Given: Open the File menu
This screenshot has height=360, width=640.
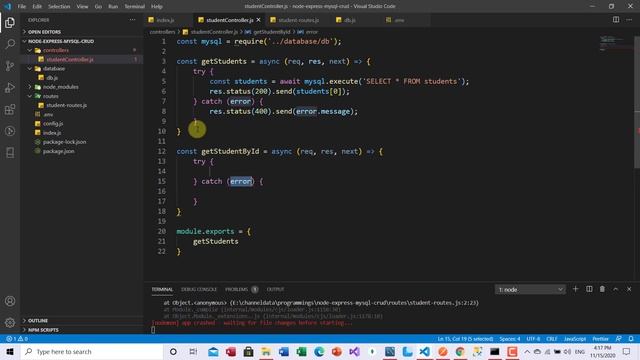Looking at the screenshot, I should tap(22, 6).
